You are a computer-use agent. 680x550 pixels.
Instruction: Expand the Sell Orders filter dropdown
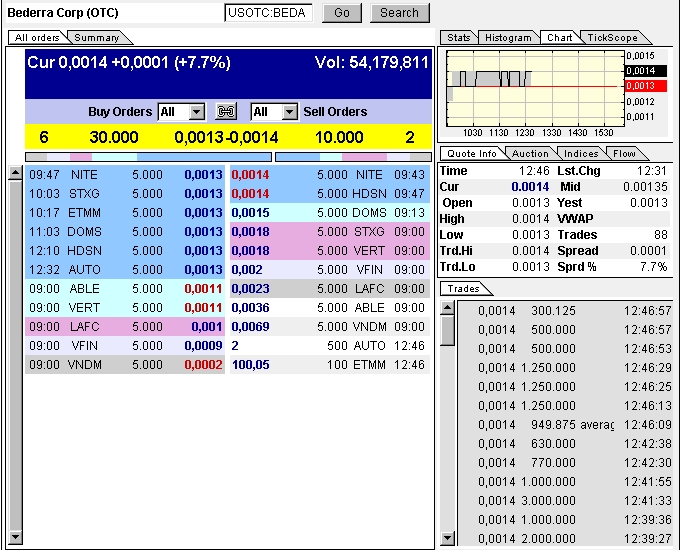(x=289, y=112)
